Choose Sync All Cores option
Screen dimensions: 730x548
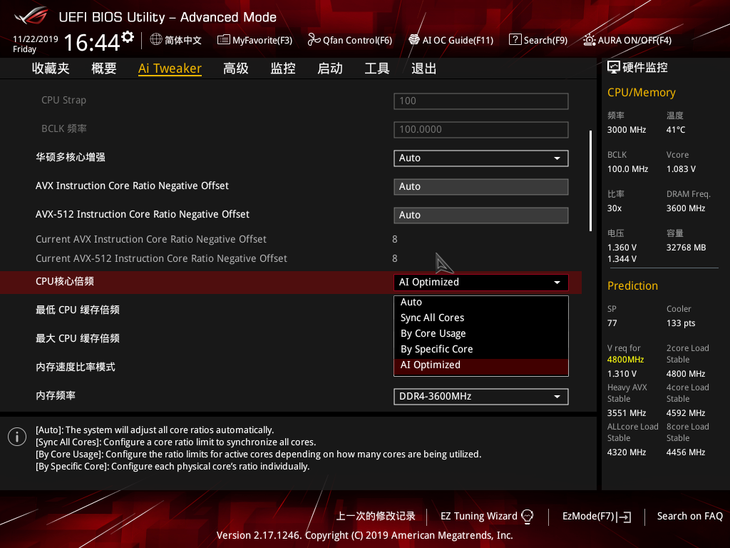click(x=481, y=318)
